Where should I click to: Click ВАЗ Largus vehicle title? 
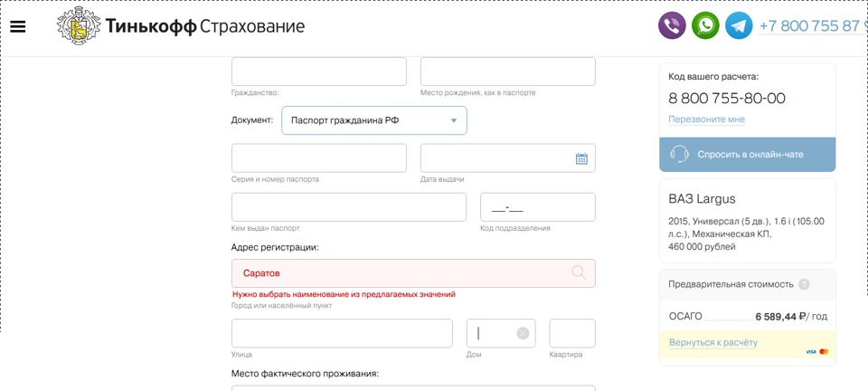[702, 199]
